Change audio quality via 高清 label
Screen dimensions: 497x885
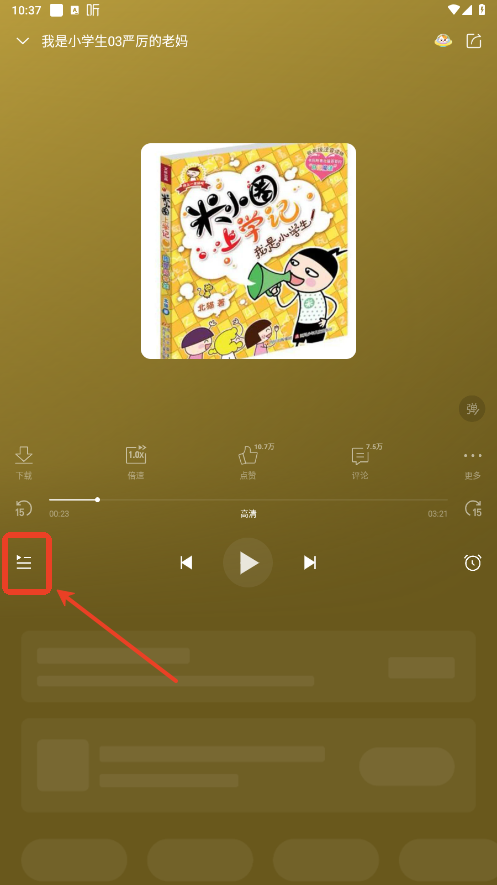click(x=248, y=514)
